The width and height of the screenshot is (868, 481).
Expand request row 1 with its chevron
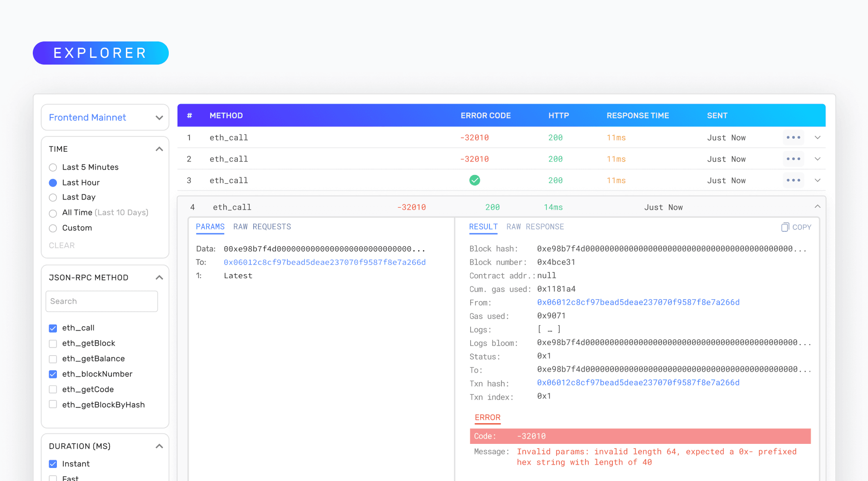click(x=817, y=138)
